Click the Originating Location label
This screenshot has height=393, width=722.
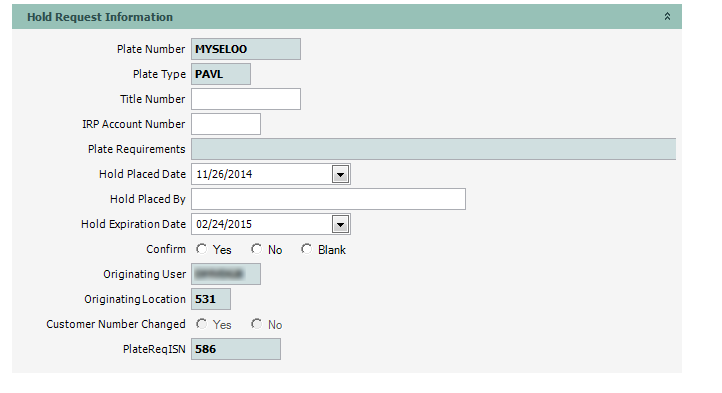click(135, 299)
